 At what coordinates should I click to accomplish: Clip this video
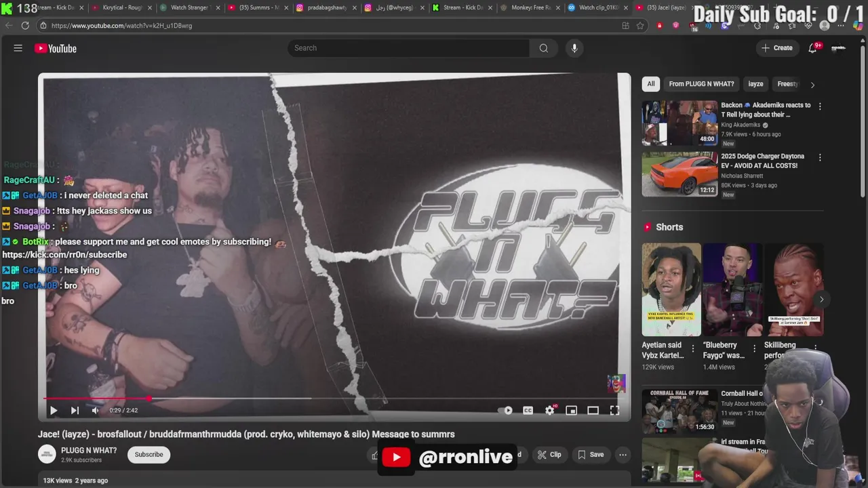point(549,454)
